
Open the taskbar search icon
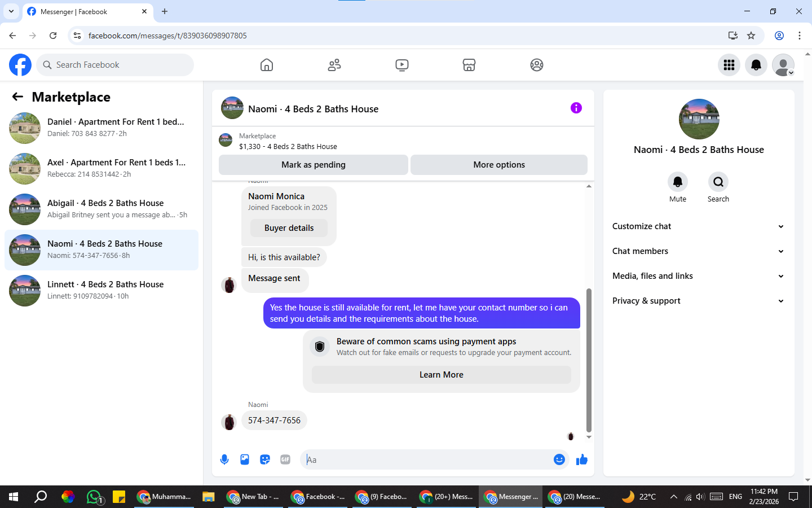pyautogui.click(x=41, y=497)
